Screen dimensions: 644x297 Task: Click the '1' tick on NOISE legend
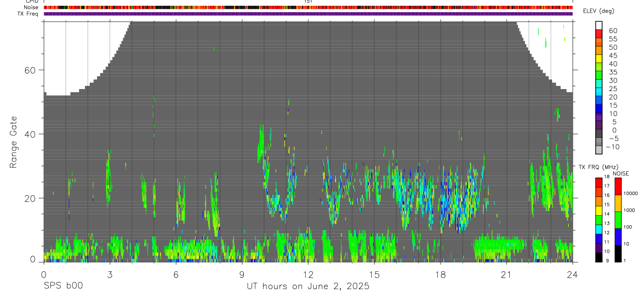coord(624,261)
